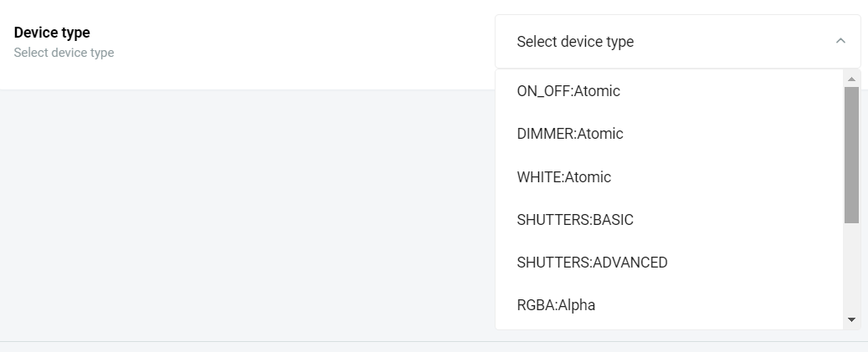This screenshot has width=868, height=352.
Task: Click the placeholder text inside the combo box
Action: tap(575, 42)
